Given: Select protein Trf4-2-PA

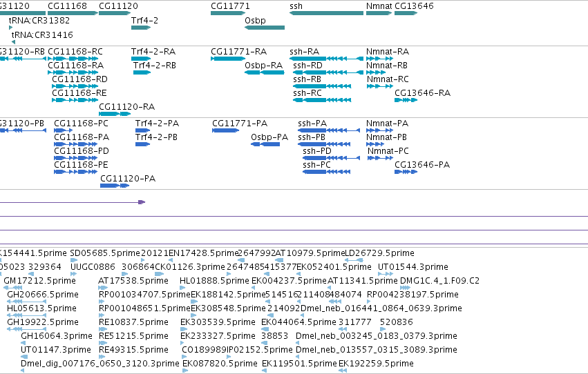Looking at the screenshot, I should [x=157, y=123].
